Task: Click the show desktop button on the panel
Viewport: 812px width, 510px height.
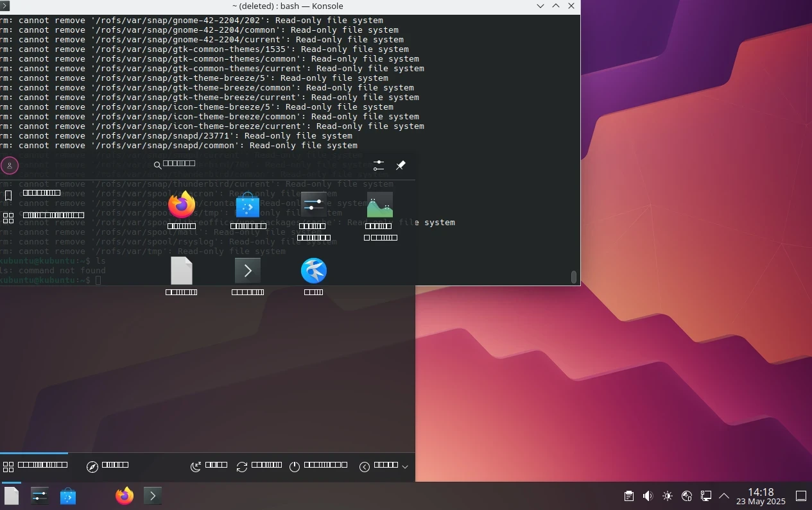Action: (801, 496)
